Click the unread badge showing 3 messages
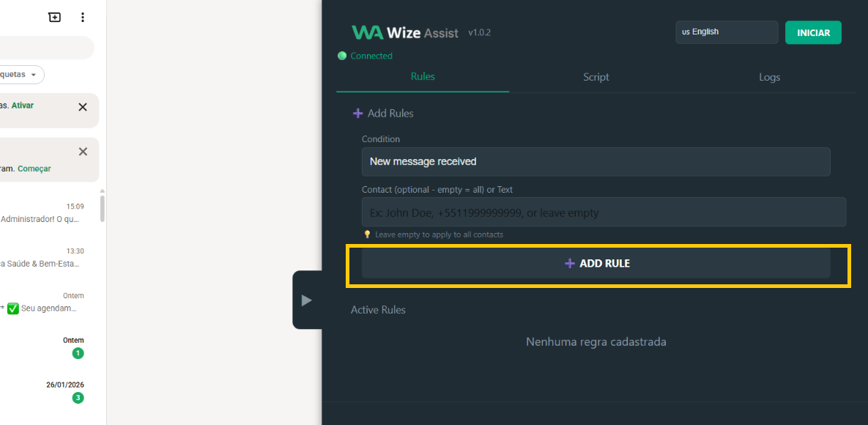The height and width of the screenshot is (425, 868). (x=78, y=398)
